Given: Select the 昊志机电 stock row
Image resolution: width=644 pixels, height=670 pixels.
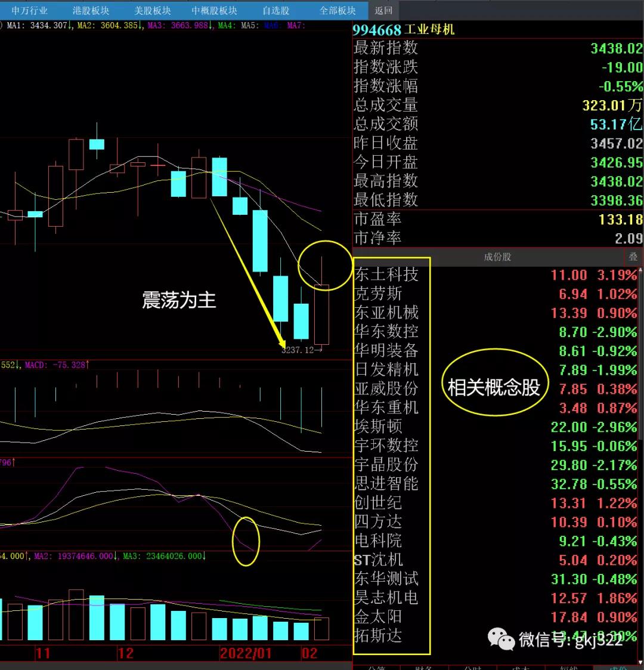Looking at the screenshot, I should pos(496,598).
